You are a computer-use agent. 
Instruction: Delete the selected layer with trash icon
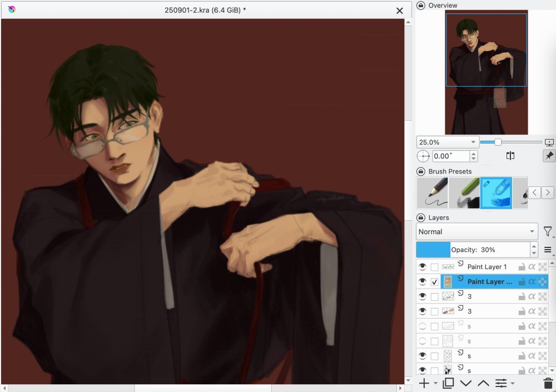547,383
